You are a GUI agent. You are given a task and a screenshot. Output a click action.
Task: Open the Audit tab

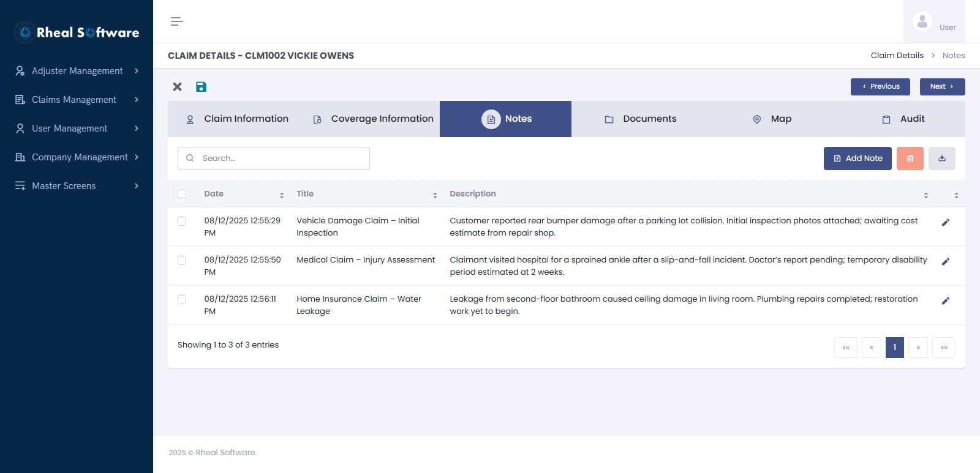click(903, 119)
